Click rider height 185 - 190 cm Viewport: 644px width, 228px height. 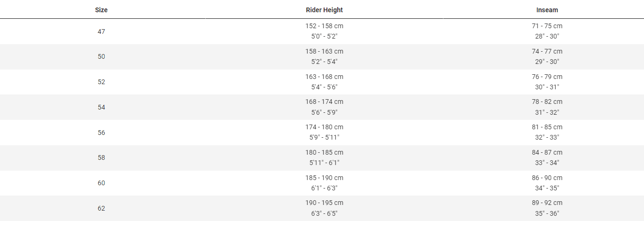pos(324,178)
